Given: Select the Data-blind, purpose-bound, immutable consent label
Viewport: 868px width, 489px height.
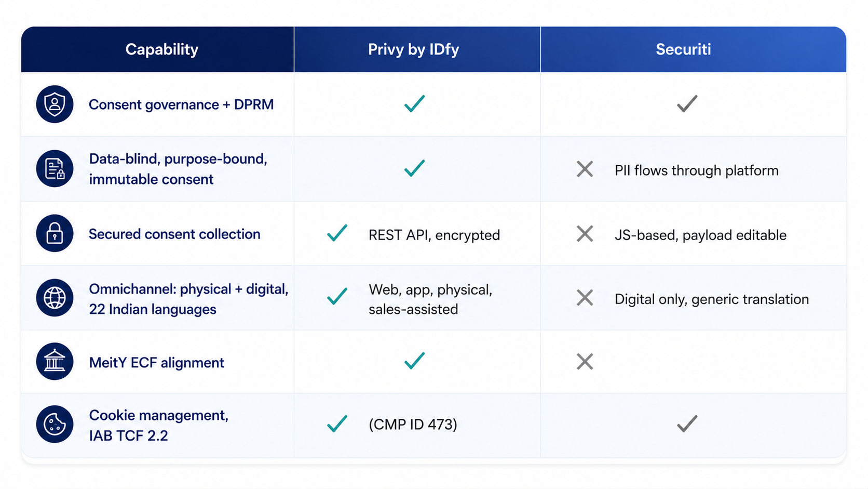Looking at the screenshot, I should click(178, 169).
